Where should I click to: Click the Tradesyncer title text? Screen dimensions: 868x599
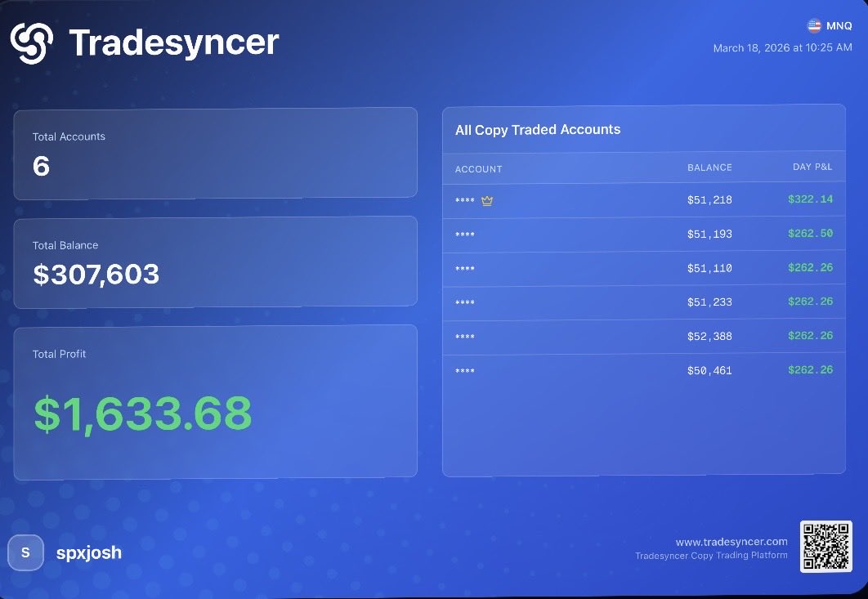coord(174,42)
